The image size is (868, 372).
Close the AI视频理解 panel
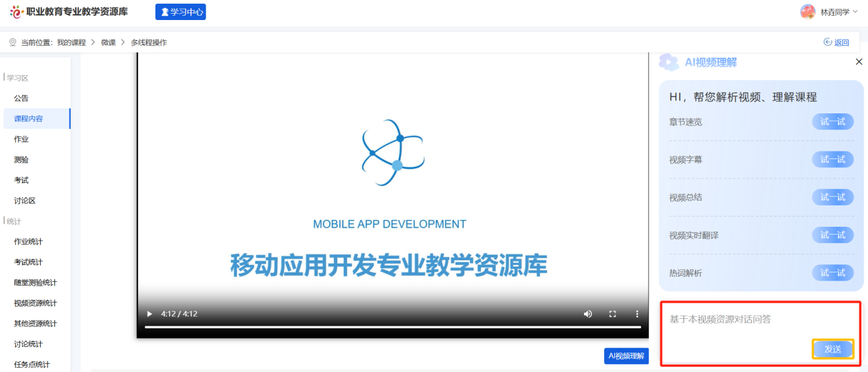pos(859,61)
